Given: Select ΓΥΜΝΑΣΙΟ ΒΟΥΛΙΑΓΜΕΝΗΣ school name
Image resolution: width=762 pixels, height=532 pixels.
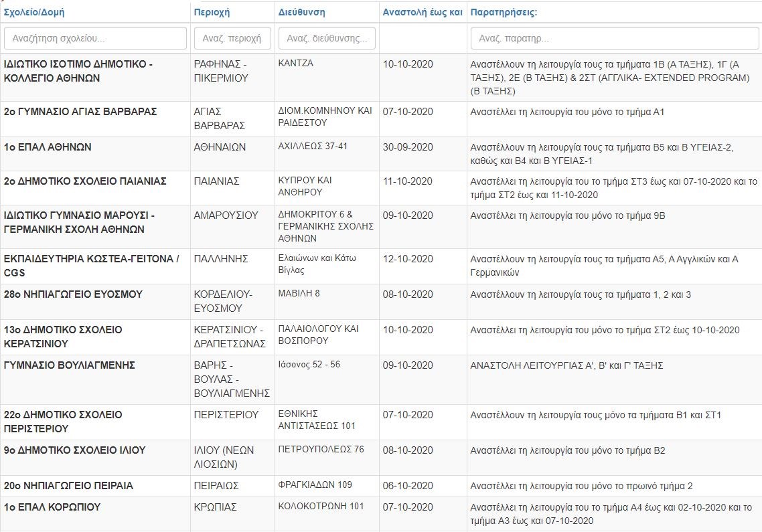Looking at the screenshot, I should (70, 365).
